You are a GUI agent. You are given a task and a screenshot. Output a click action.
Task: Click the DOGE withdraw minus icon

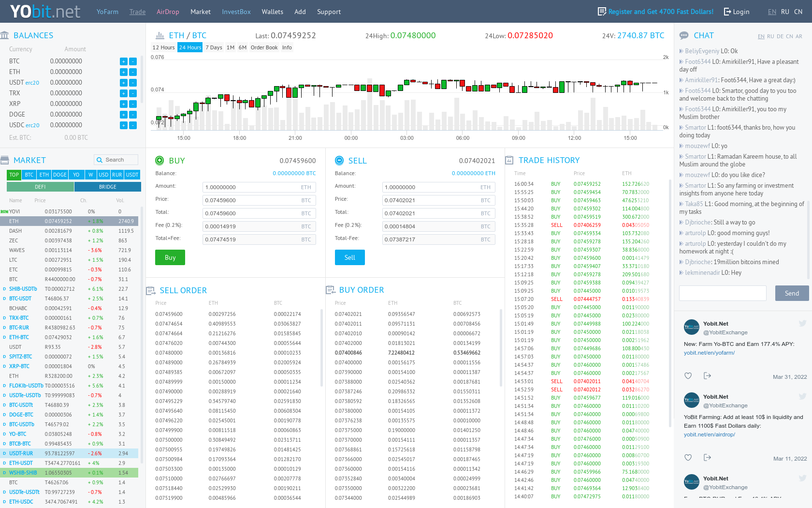coord(133,115)
